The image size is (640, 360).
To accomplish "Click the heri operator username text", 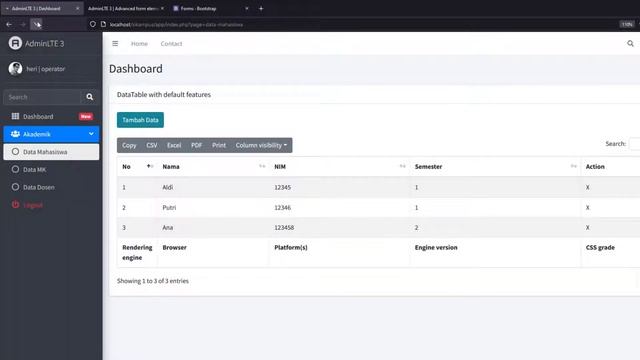I will click(x=46, y=69).
